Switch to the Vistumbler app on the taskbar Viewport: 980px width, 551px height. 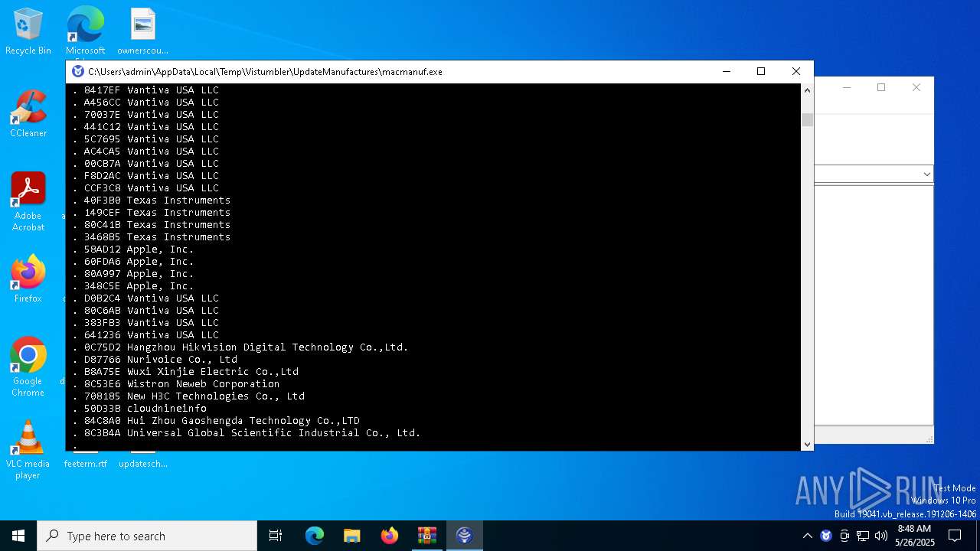[x=465, y=536]
